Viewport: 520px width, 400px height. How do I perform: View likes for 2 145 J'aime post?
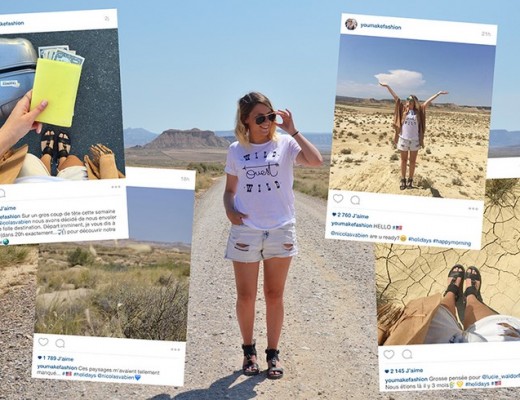tap(404, 371)
